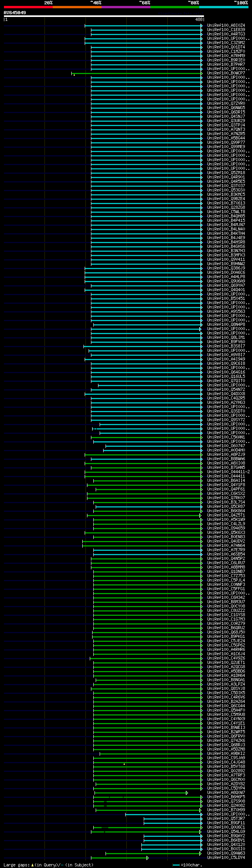The height and width of the screenshot is (868, 252).
Task: Select label UniRef100_A2YHG3
Action: 226,402
